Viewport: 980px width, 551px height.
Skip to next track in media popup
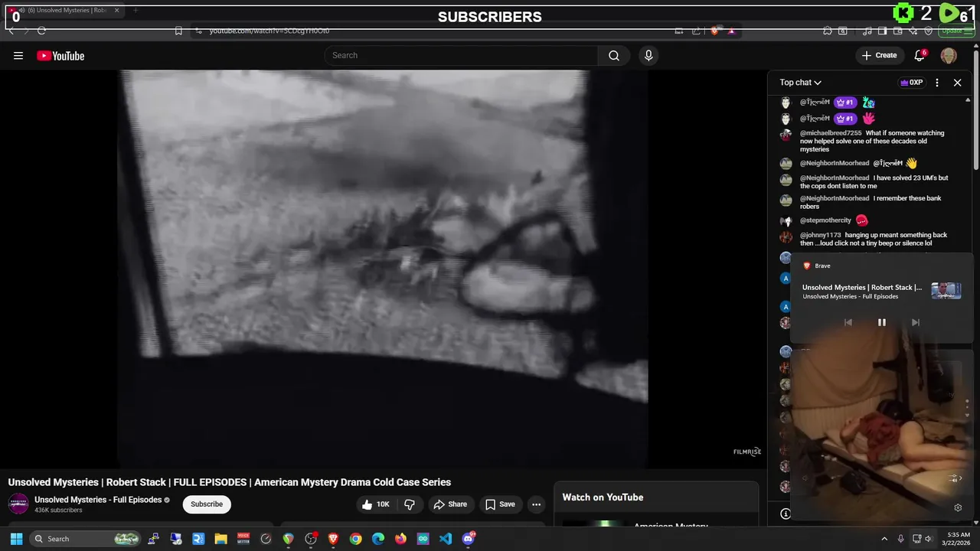pyautogui.click(x=915, y=322)
